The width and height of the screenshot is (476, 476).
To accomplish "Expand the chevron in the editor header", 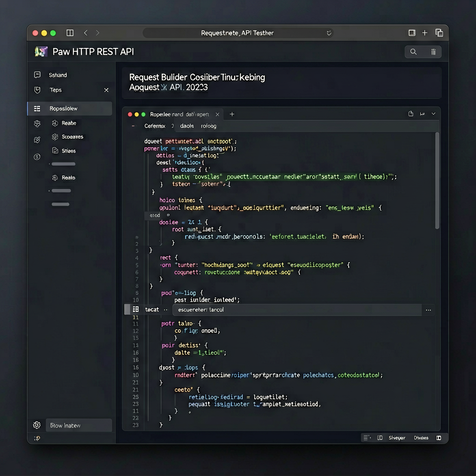I will (x=434, y=114).
